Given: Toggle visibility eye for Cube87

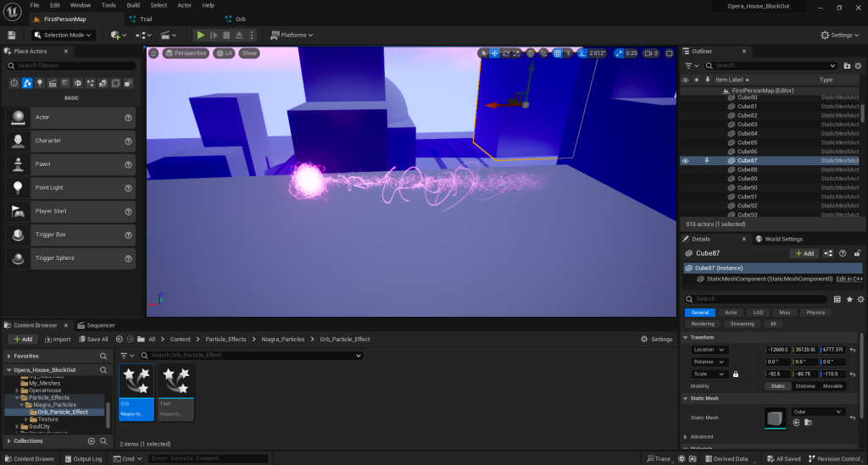Looking at the screenshot, I should point(685,160).
